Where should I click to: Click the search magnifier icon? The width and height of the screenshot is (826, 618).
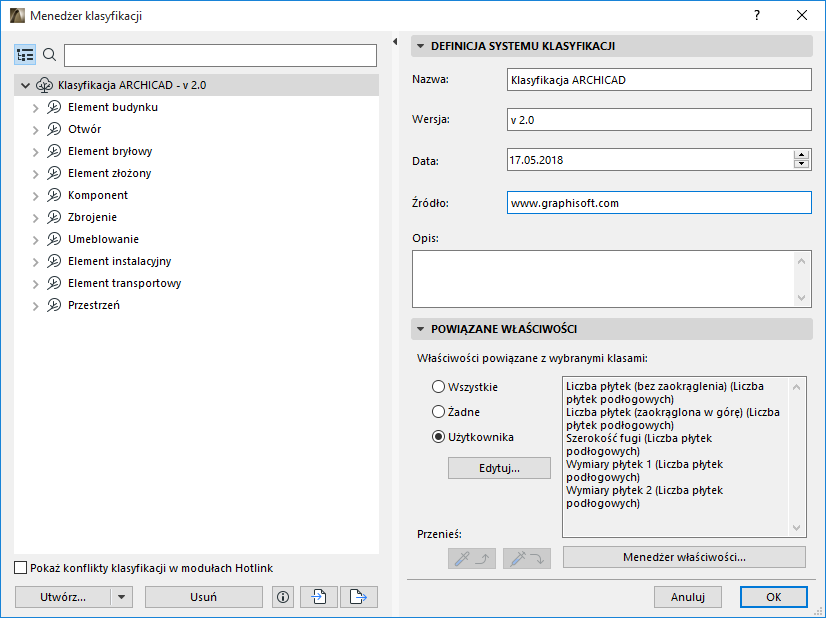[x=50, y=54]
